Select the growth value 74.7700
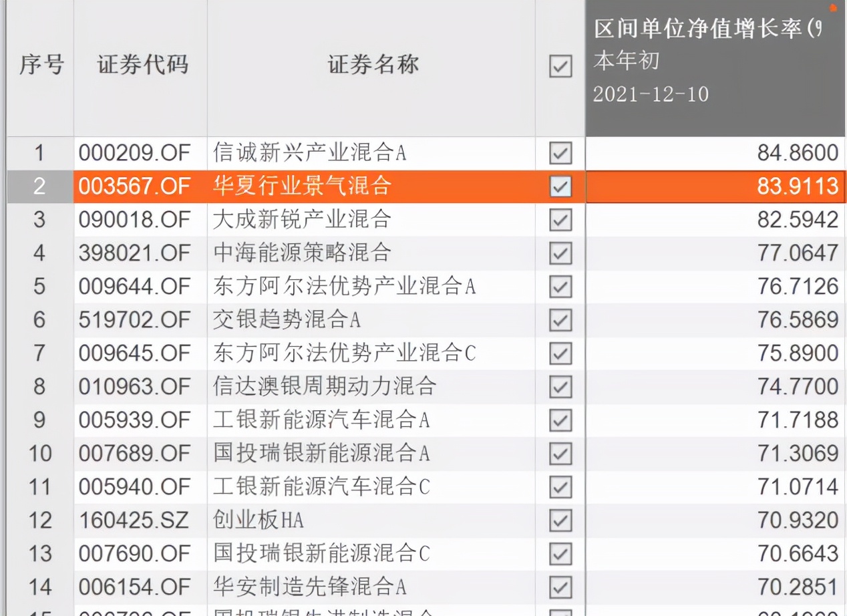 click(798, 388)
